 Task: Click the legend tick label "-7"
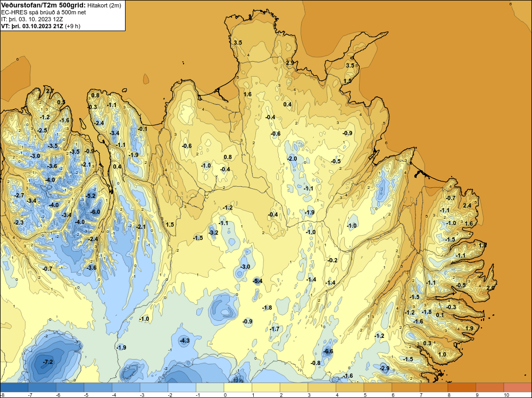click(30, 395)
